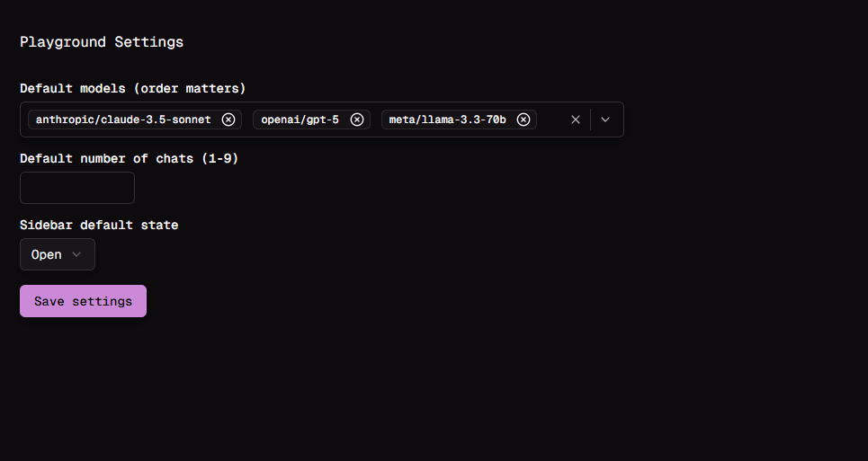Click the Playground Settings heading
The width and height of the screenshot is (868, 461).
point(102,42)
